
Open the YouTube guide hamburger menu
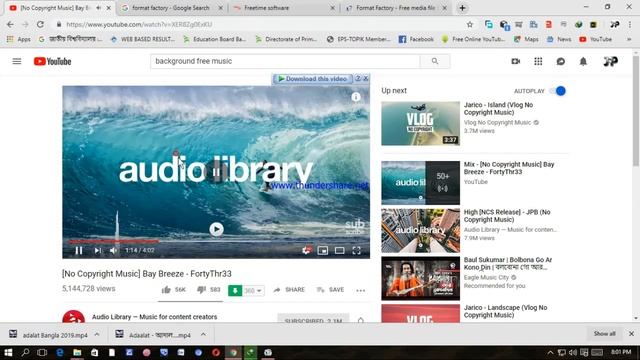17,61
